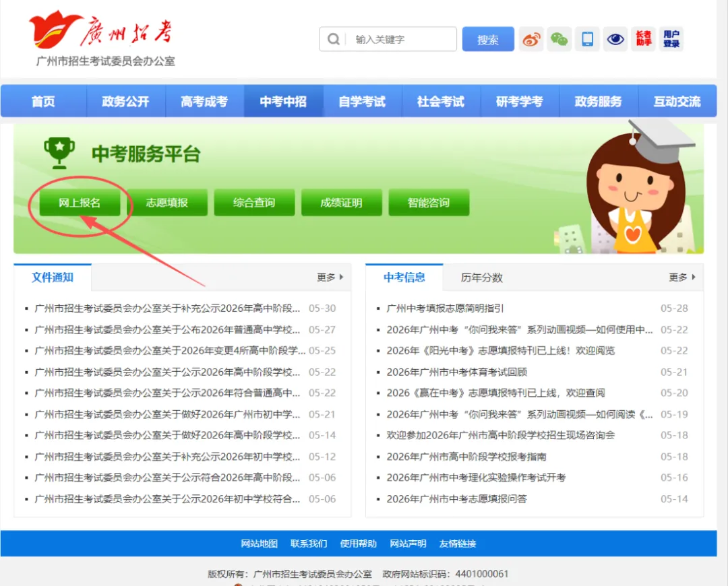Open the 用户登录 user login icon
728x586 pixels.
[x=671, y=39]
